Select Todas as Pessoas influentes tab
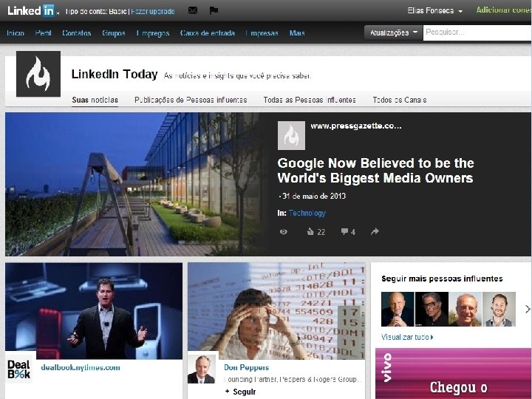This screenshot has width=532, height=399. [310, 100]
